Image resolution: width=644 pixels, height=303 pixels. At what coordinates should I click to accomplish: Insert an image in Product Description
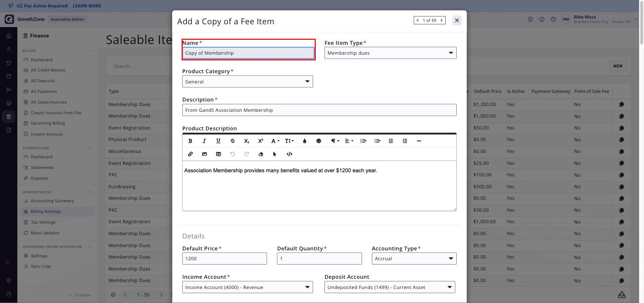coord(204,154)
